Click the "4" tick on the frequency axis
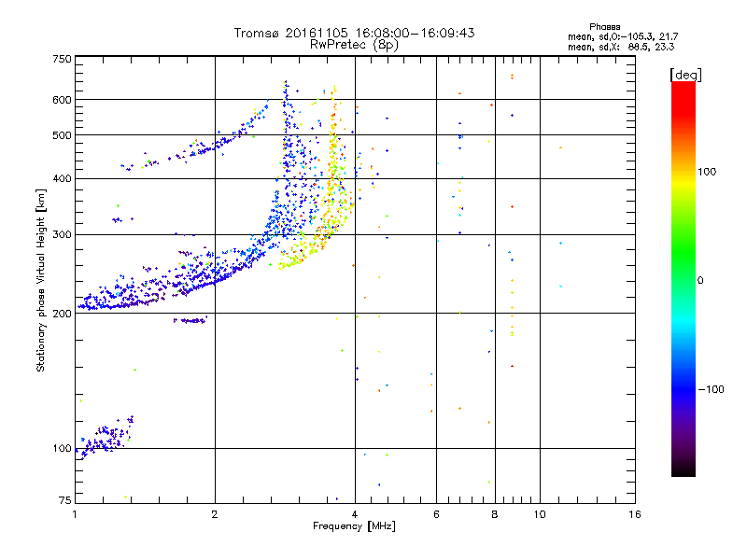Screen dimensions: 747x560 pos(355,514)
